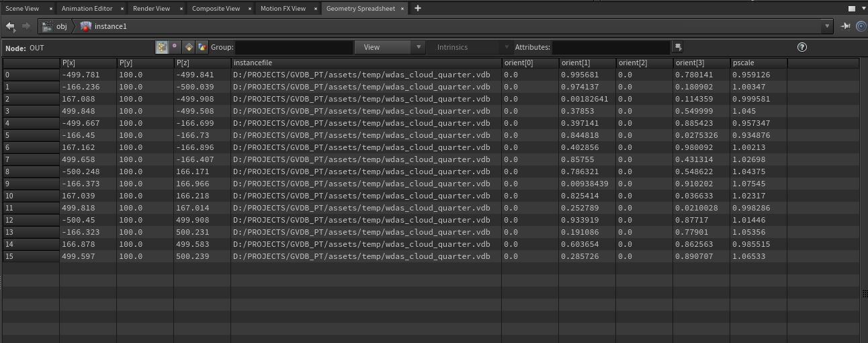Click the instancefile column header
The height and width of the screenshot is (343, 868).
[365, 63]
